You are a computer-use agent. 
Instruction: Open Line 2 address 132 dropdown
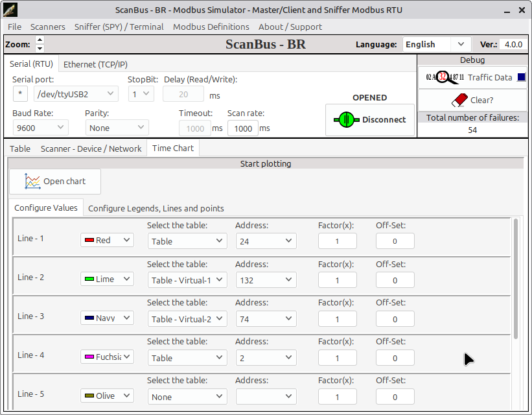(266, 280)
